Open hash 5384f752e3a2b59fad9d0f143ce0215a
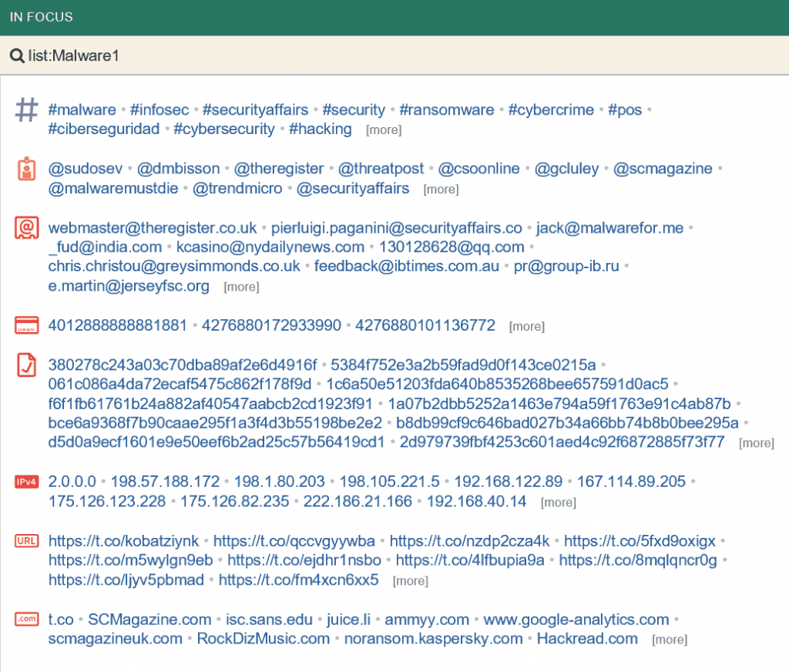The height and width of the screenshot is (672, 789). (463, 365)
